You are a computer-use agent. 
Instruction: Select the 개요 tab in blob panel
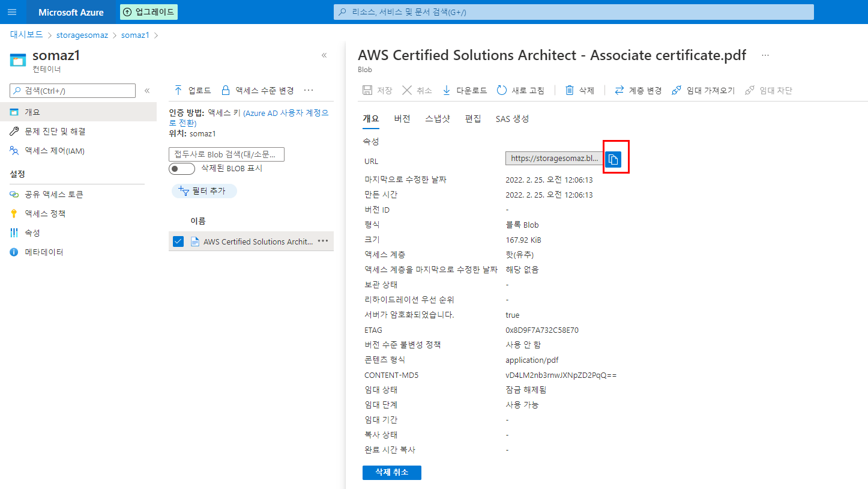click(371, 119)
